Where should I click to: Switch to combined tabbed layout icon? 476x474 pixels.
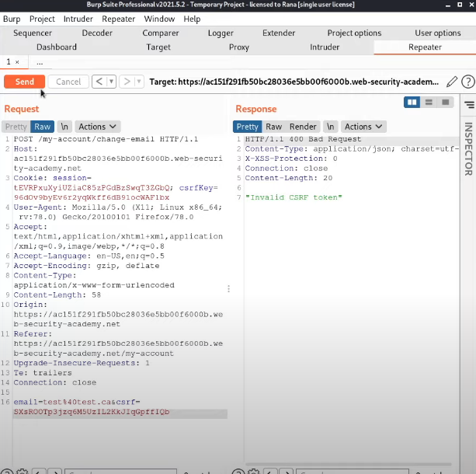pos(446,102)
